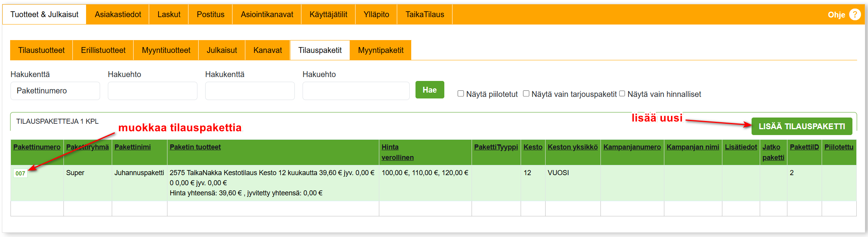This screenshot has width=868, height=237.
Task: Enable the Näytä piilotetut checkbox
Action: point(461,94)
